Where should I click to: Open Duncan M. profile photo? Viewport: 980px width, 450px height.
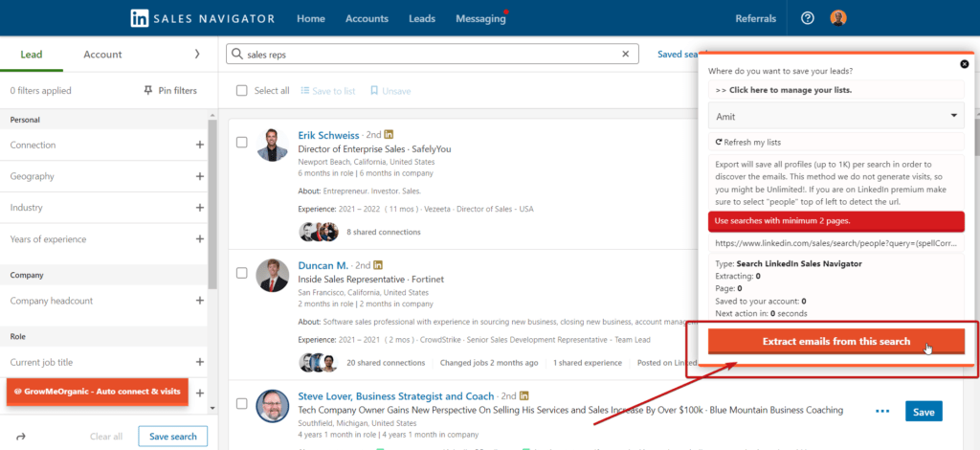point(273,275)
